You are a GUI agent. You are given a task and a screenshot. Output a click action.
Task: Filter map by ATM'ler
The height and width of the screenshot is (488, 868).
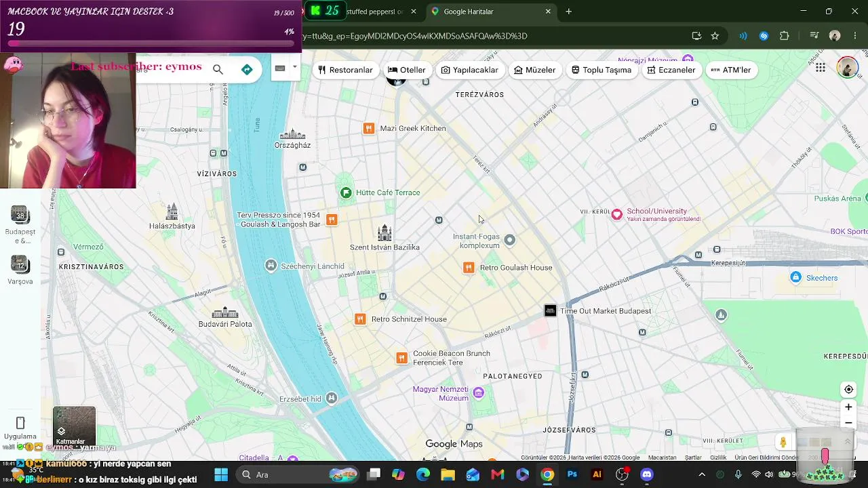[x=731, y=70]
